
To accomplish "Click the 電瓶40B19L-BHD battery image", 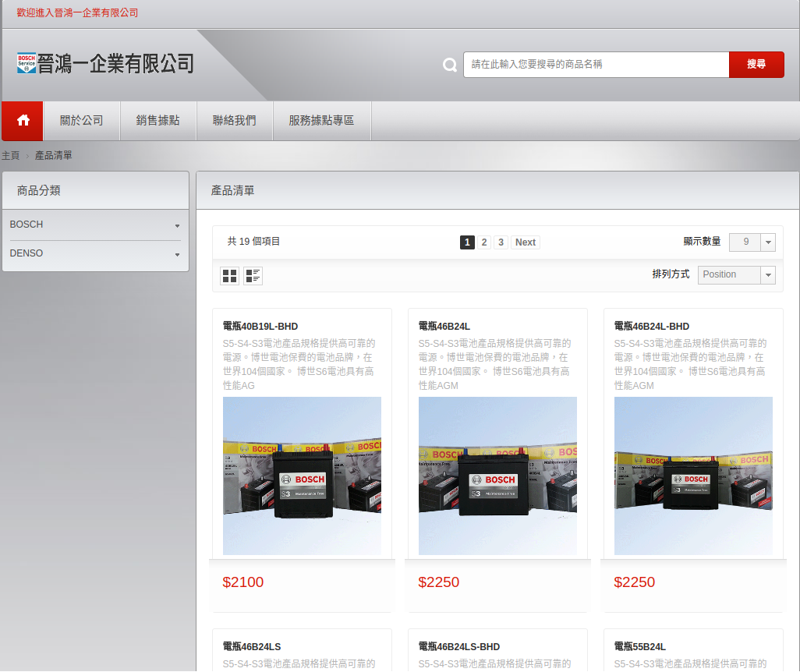I will click(302, 476).
